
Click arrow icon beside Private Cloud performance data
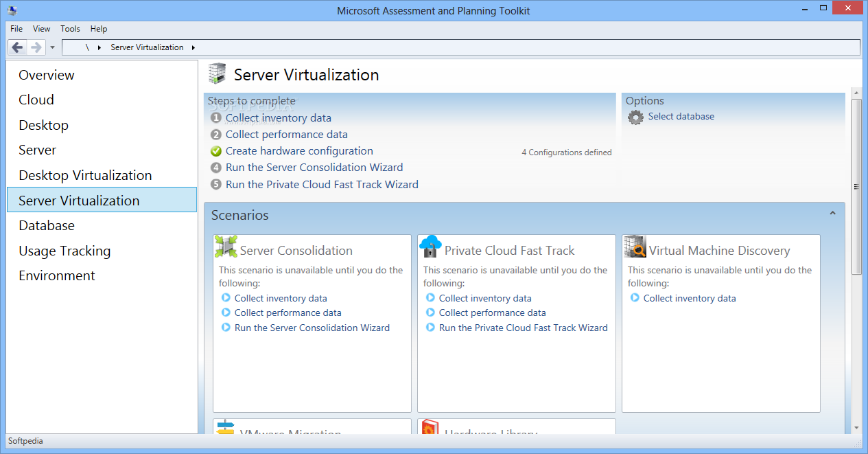click(x=430, y=313)
